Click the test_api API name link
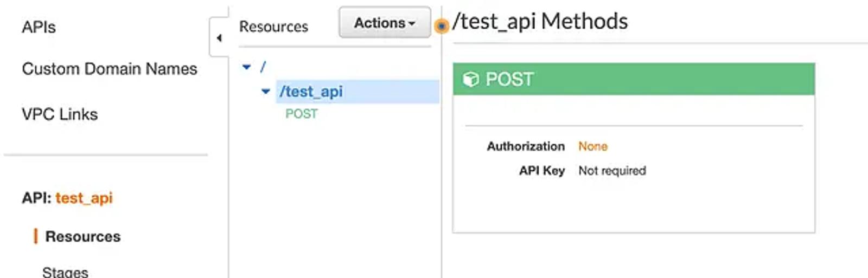The image size is (868, 278). click(x=84, y=198)
